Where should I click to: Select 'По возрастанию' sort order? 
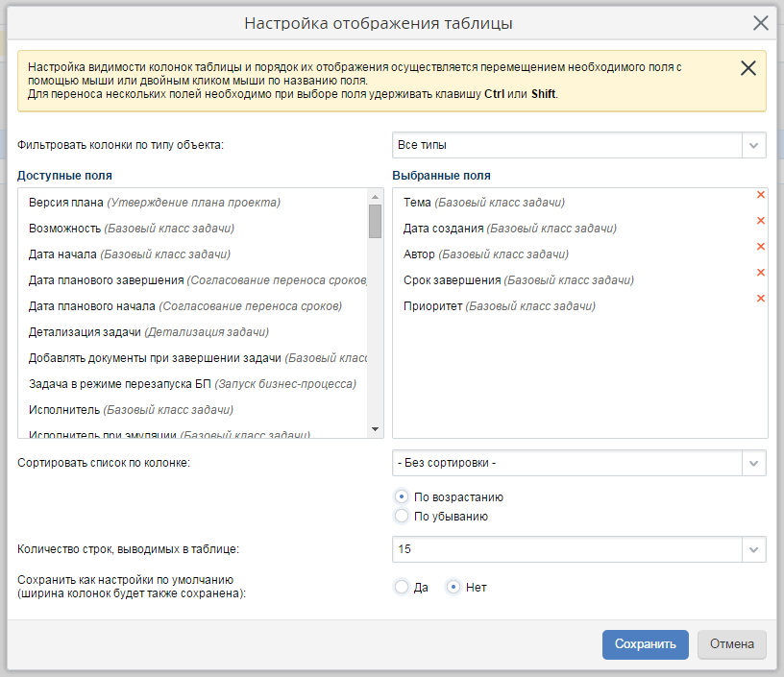pyautogui.click(x=402, y=497)
